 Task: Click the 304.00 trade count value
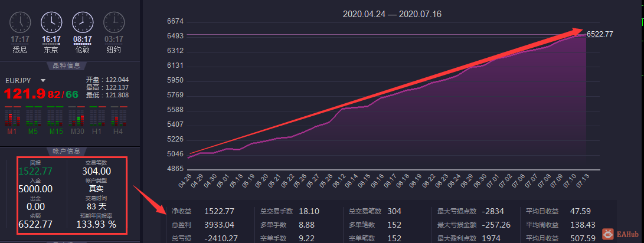(x=97, y=171)
